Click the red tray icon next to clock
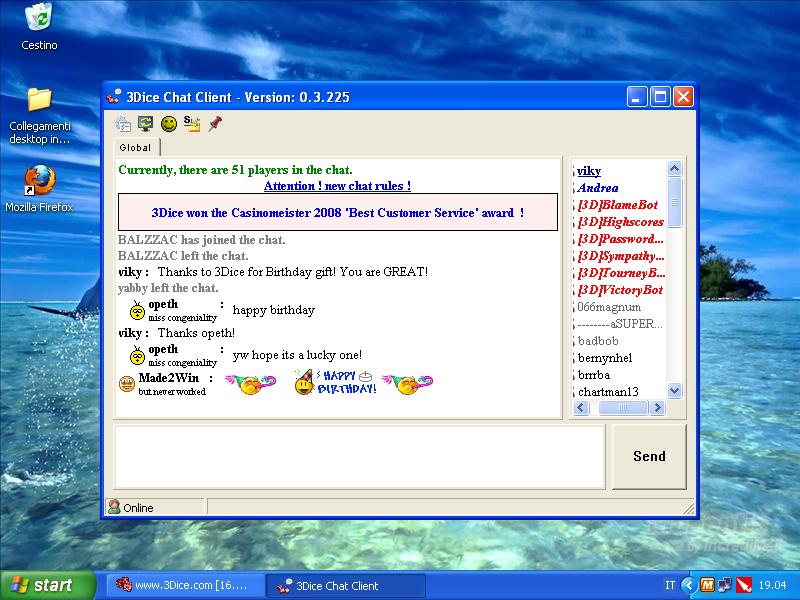This screenshot has width=800, height=600. (x=743, y=585)
